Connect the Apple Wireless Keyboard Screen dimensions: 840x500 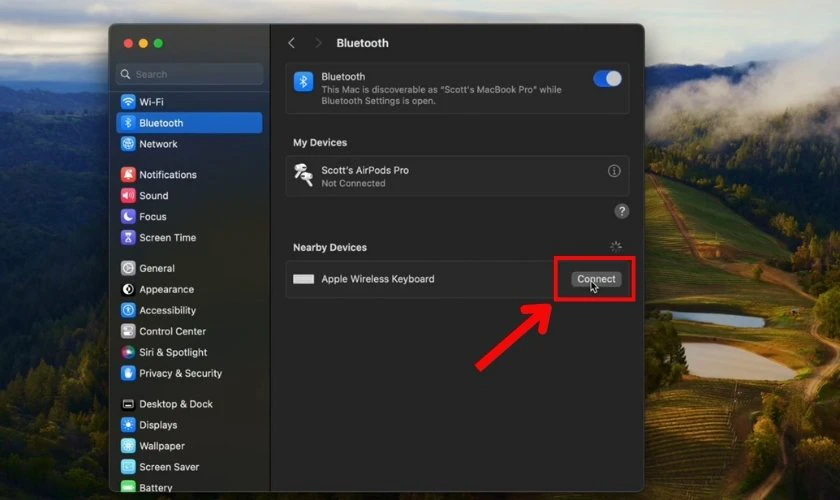tap(596, 279)
